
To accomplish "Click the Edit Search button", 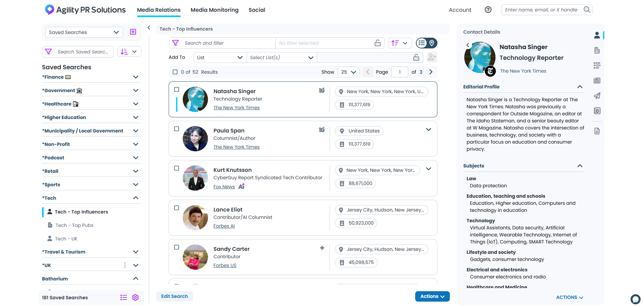I will coord(175,296).
